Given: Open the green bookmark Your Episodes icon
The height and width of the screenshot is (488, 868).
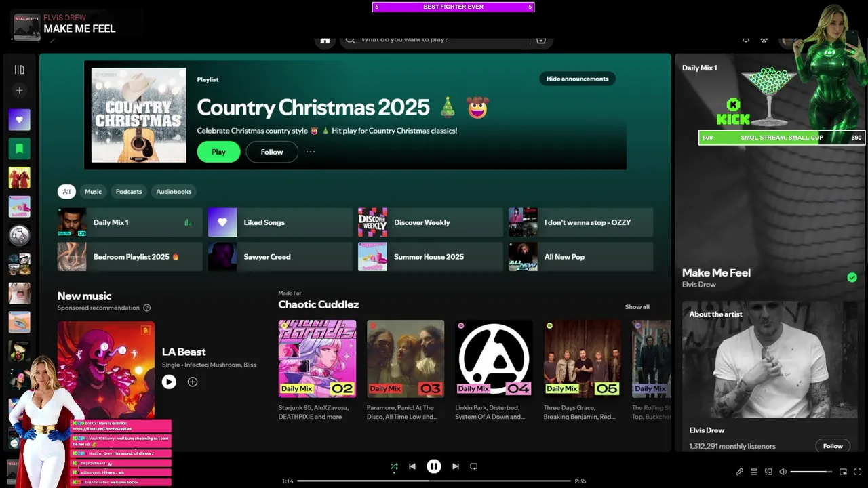Looking at the screenshot, I should point(19,148).
